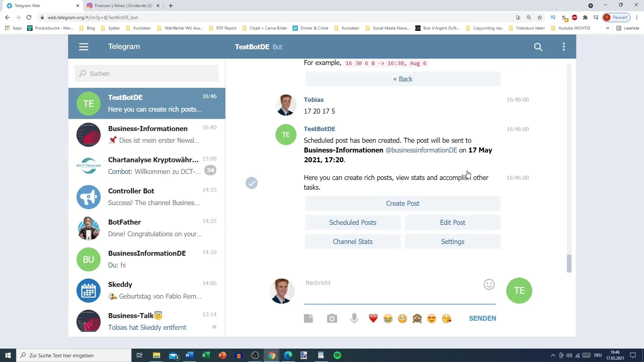Click the attachment file icon
This screenshot has height=362, width=644.
point(309,318)
